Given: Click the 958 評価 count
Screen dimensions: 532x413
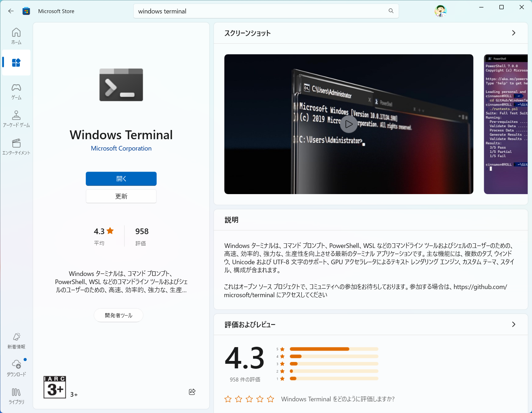Looking at the screenshot, I should click(x=142, y=236).
